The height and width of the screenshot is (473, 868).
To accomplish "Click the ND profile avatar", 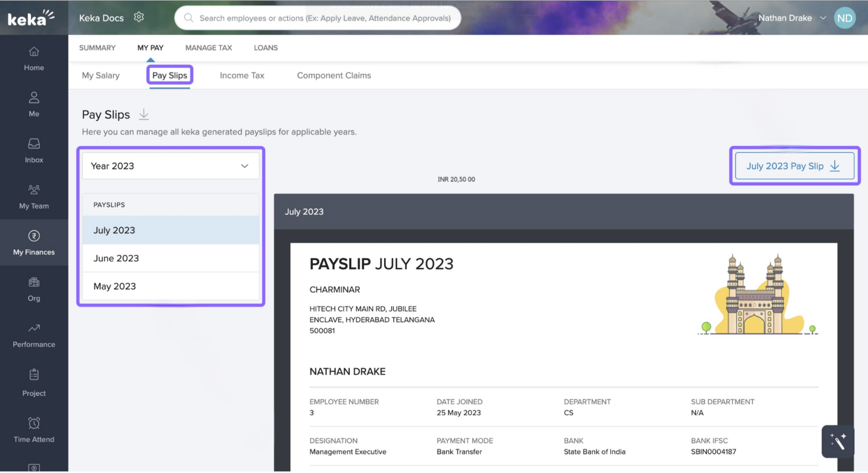I will pyautogui.click(x=844, y=18).
